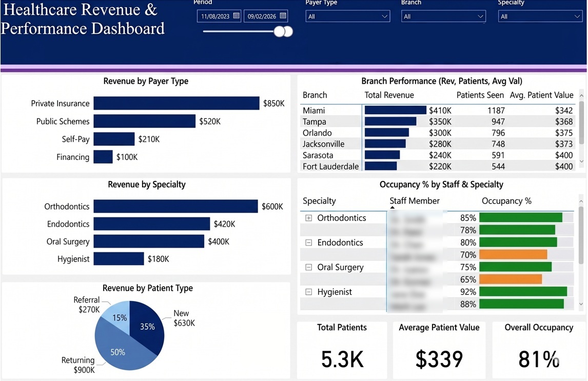The image size is (588, 381).
Task: Click the Sarasota branch row name
Action: point(318,155)
